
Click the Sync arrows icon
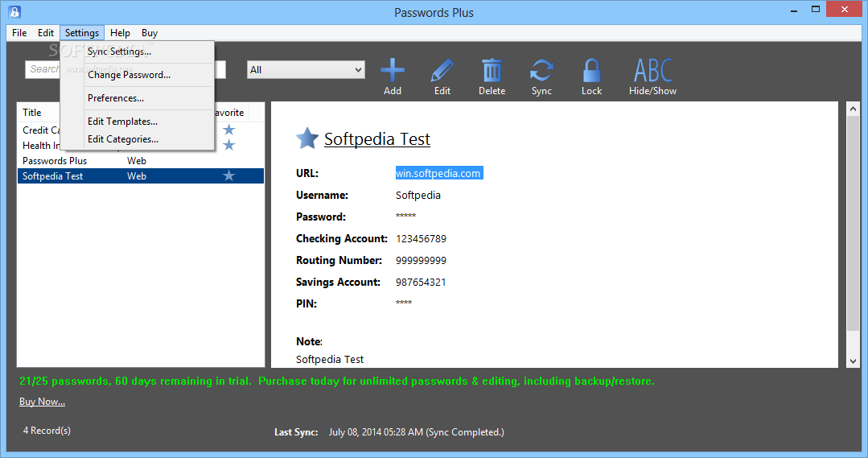[x=541, y=70]
